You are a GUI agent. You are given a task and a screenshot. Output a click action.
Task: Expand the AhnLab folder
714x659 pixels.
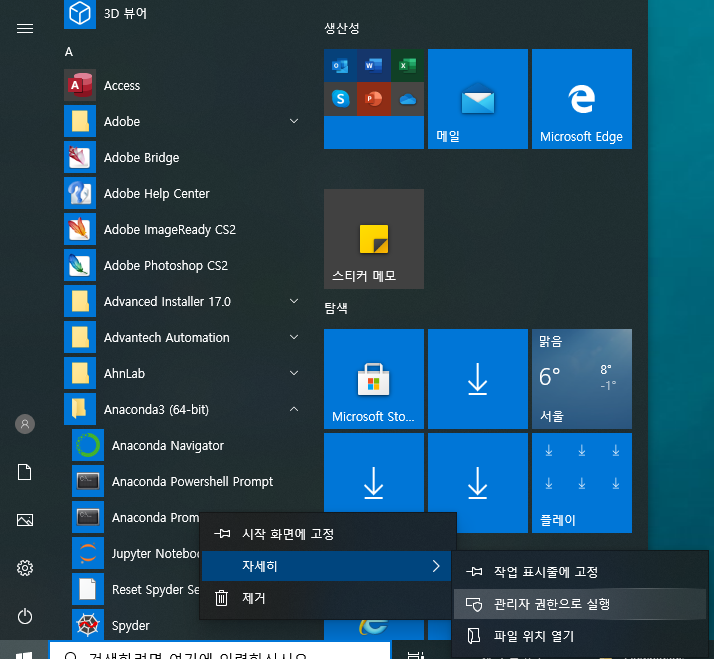294,373
